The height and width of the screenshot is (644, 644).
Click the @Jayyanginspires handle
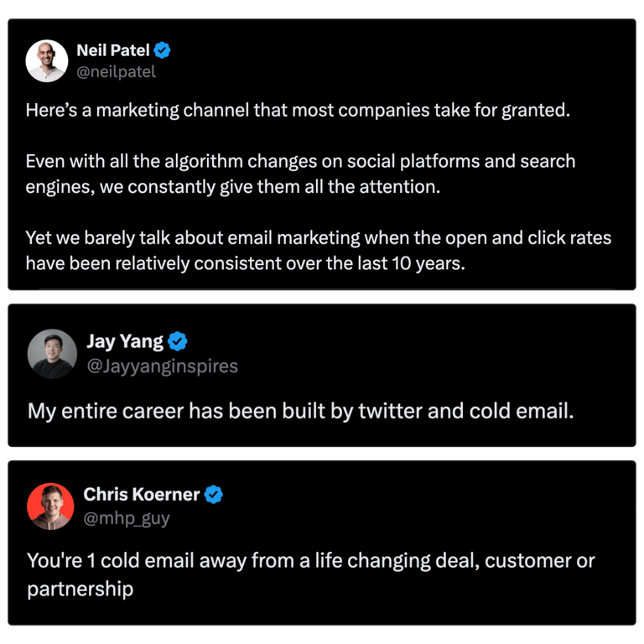click(162, 366)
